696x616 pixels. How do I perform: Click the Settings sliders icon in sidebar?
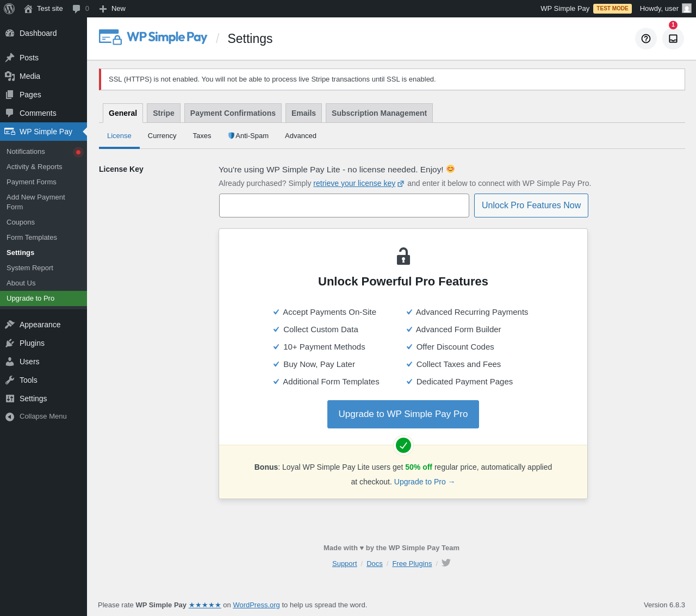(x=10, y=399)
